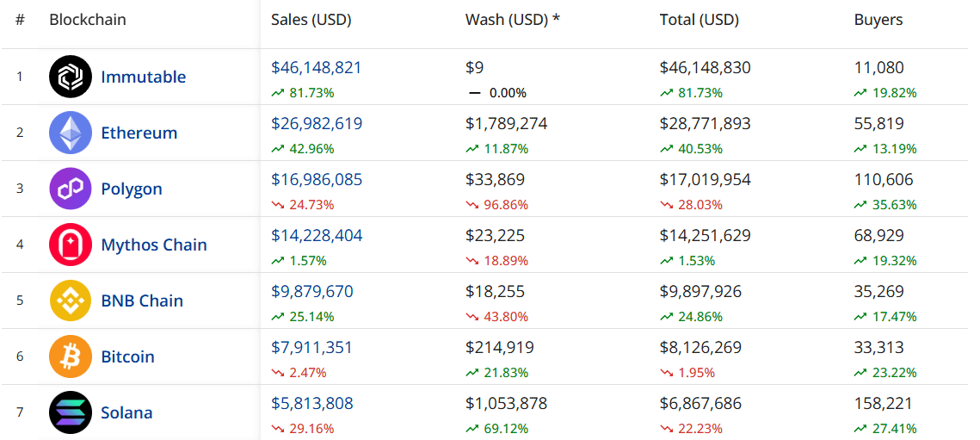Click the Immutable blockchain logo icon

pyautogui.click(x=70, y=77)
